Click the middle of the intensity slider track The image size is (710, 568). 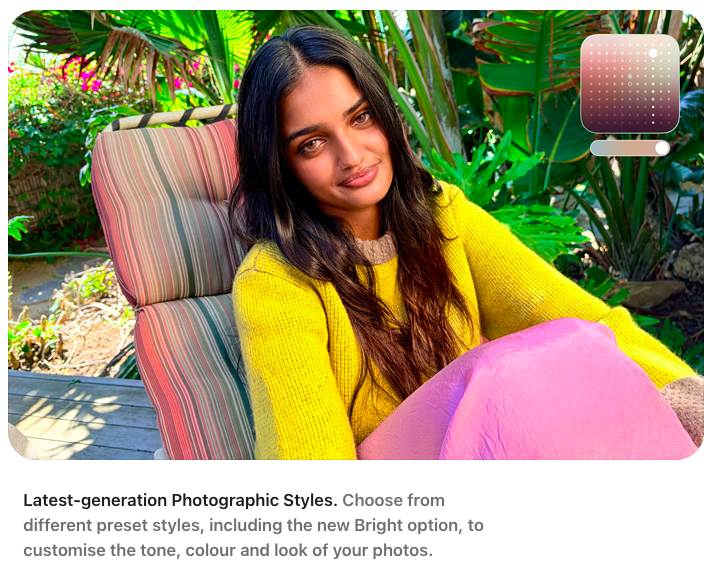click(x=630, y=148)
